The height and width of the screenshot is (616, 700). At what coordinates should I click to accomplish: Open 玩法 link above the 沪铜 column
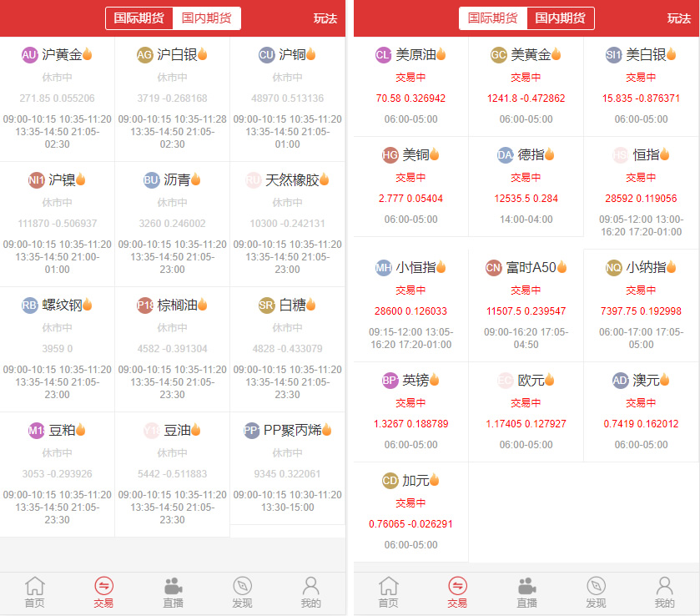[325, 18]
